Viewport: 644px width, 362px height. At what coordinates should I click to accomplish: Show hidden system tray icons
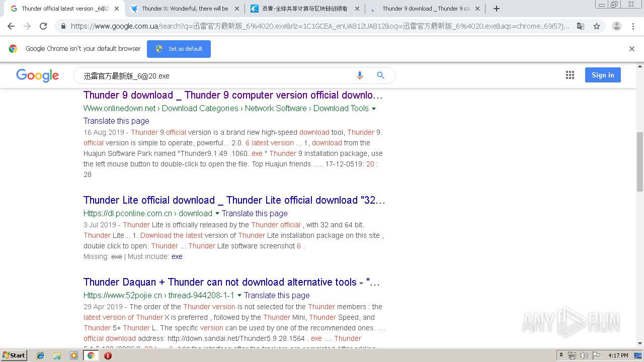561,355
